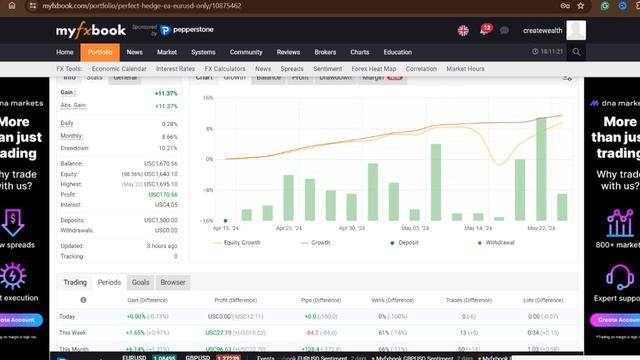Click the tallest green bar near May 22
This screenshot has width=640, height=360.
541,169
